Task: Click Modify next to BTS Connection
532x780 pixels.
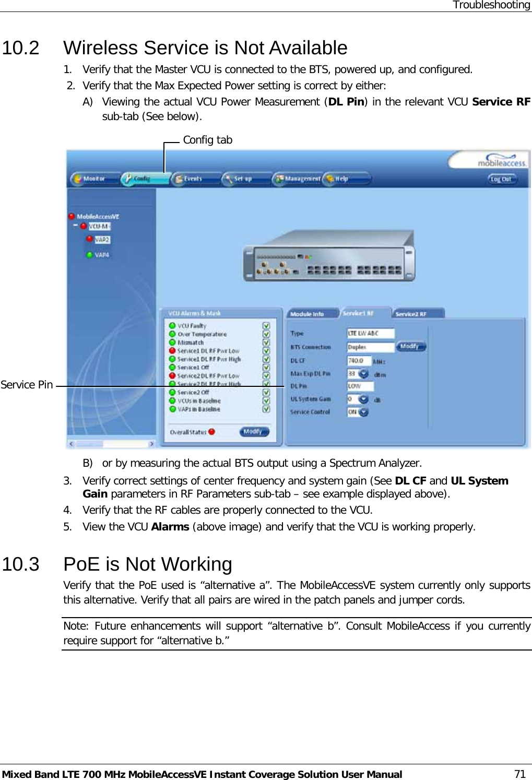Action: [411, 346]
